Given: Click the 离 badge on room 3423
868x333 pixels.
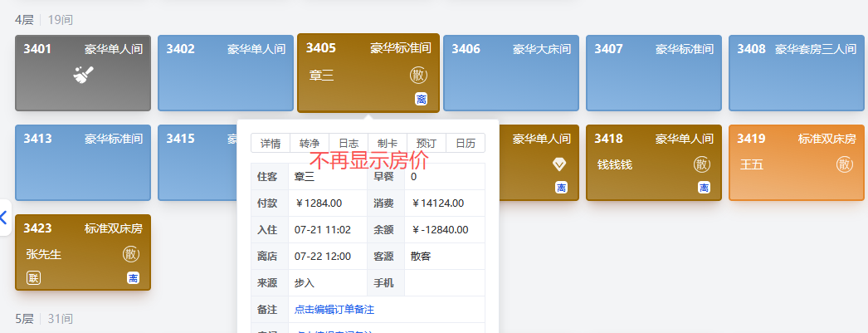Looking at the screenshot, I should pyautogui.click(x=134, y=277).
